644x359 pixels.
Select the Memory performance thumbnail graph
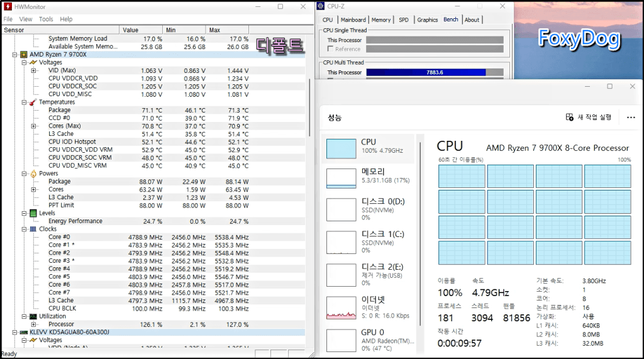click(341, 179)
